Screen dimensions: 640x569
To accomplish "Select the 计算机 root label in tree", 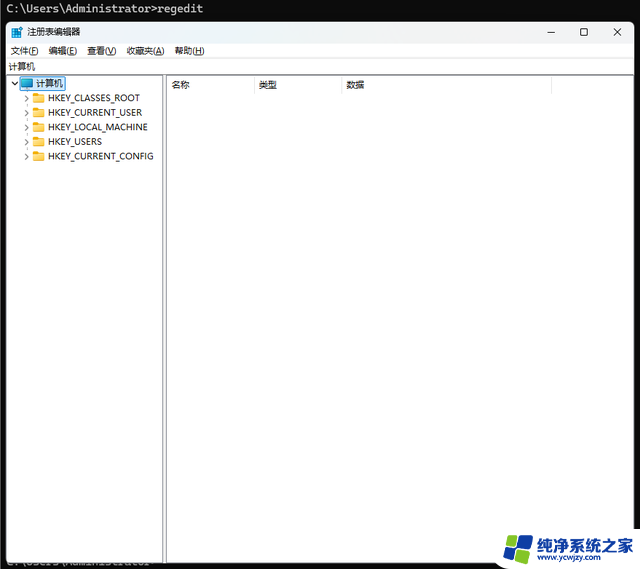I will click(49, 83).
